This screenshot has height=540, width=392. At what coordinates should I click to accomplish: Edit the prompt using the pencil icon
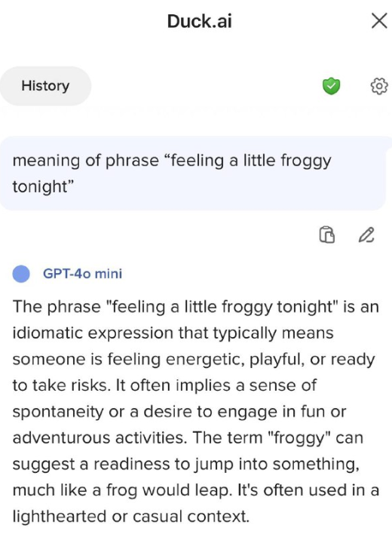[366, 235]
